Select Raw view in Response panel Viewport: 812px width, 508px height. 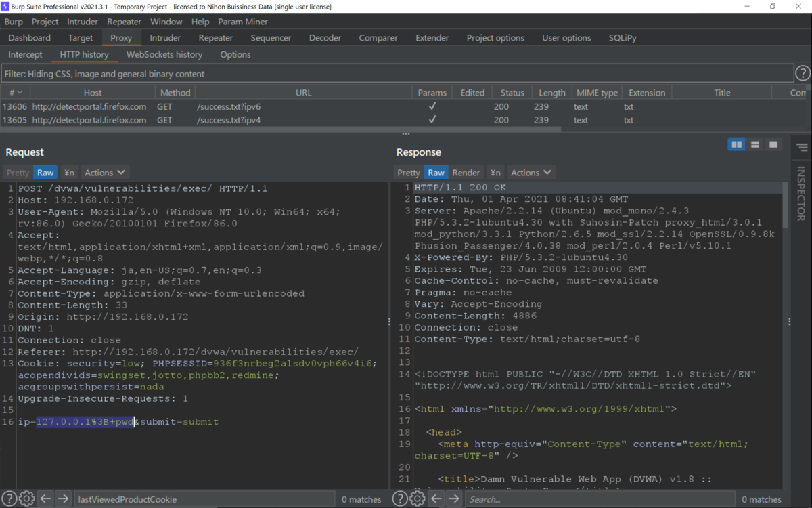point(436,173)
